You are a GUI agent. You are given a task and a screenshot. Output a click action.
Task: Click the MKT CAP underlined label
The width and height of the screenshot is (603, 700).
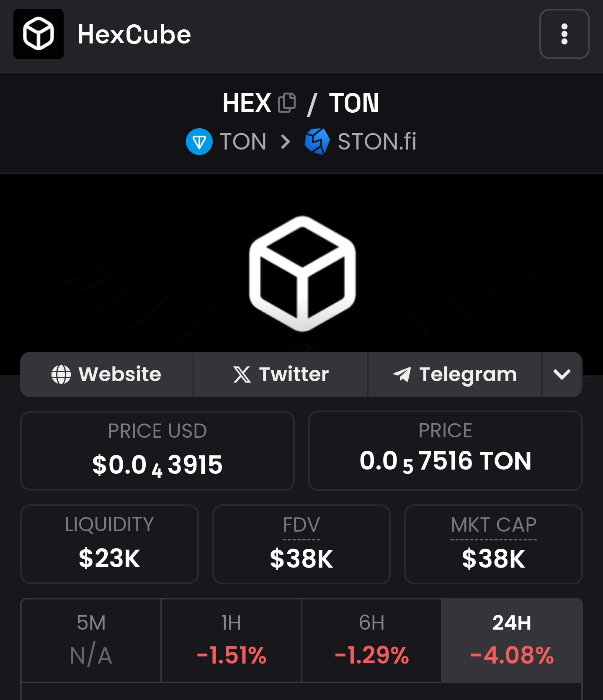(x=493, y=525)
